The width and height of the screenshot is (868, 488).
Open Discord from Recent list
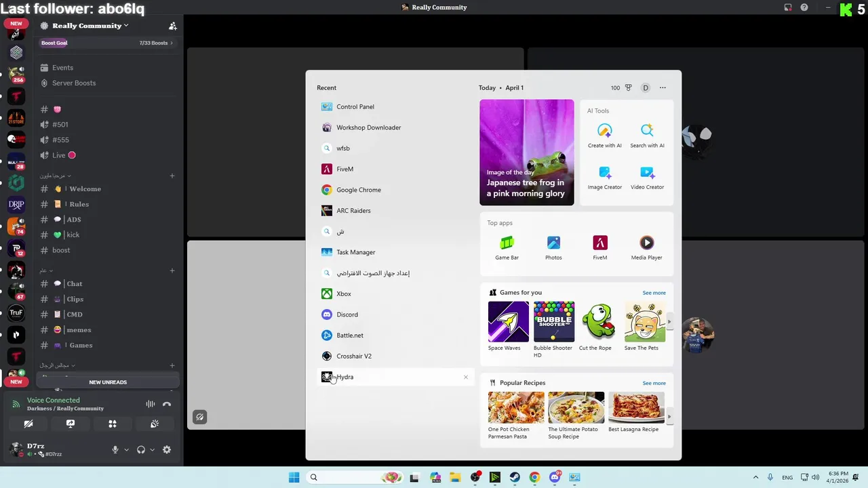pos(395,314)
